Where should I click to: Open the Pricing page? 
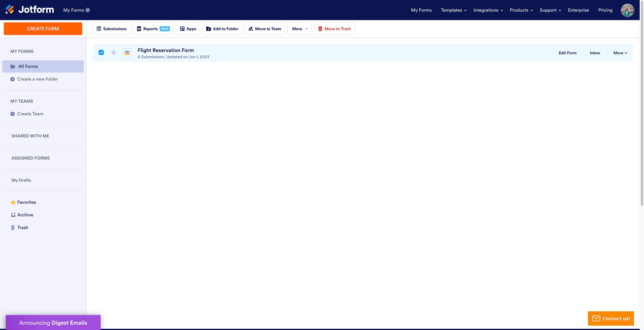[x=605, y=10]
